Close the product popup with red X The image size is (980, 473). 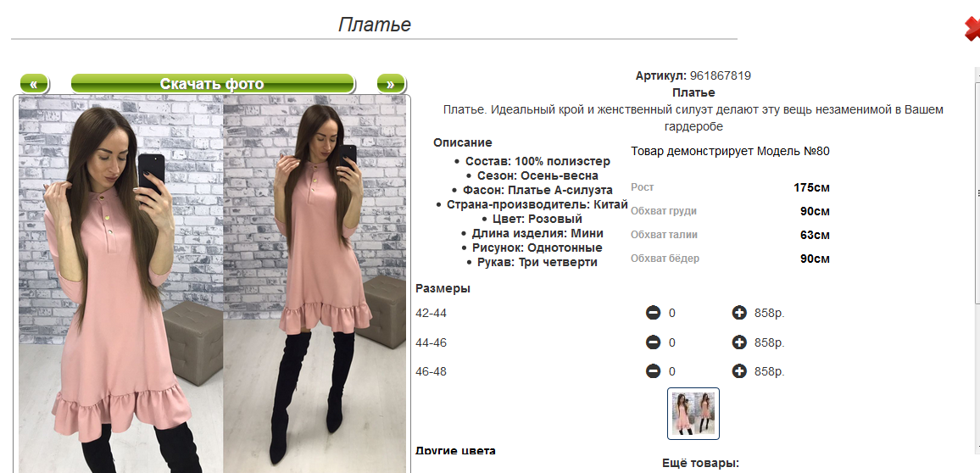(x=972, y=28)
